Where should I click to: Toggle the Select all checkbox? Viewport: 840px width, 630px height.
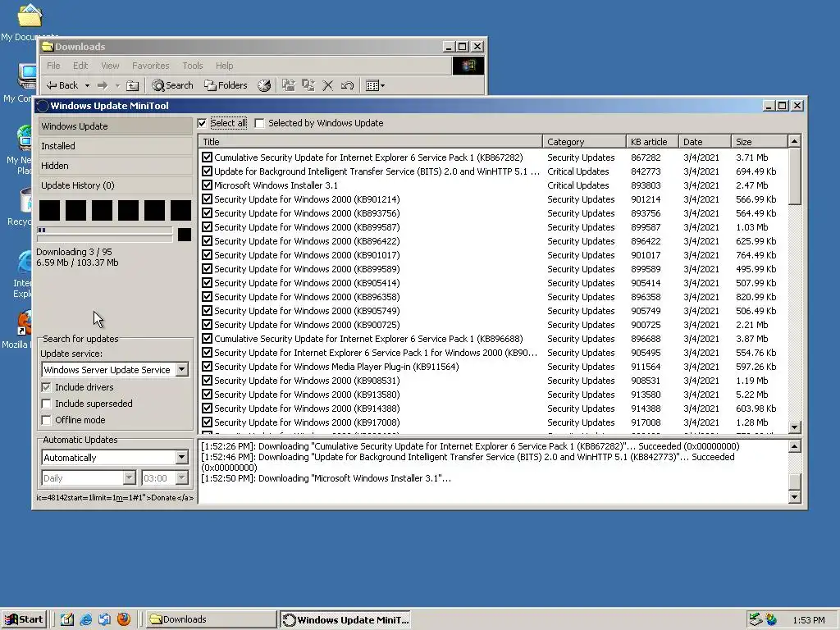pos(202,123)
